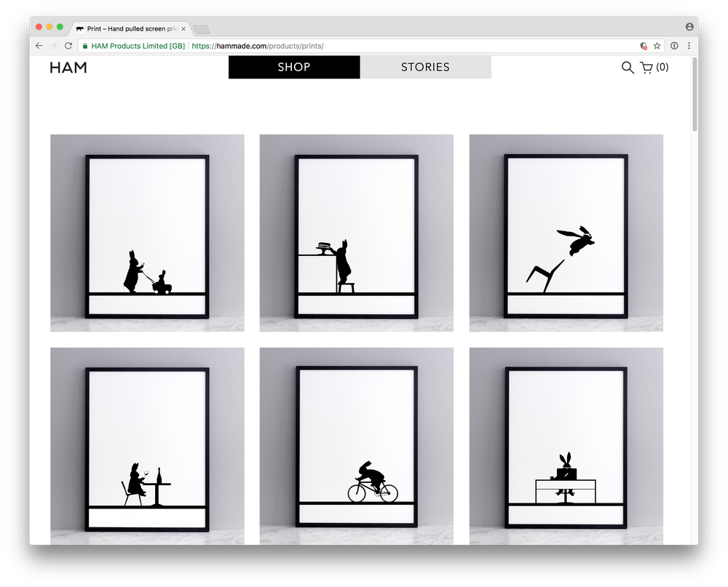Open the rabbit leaping off chair print
Viewport: 728px width, 587px height.
(566, 233)
